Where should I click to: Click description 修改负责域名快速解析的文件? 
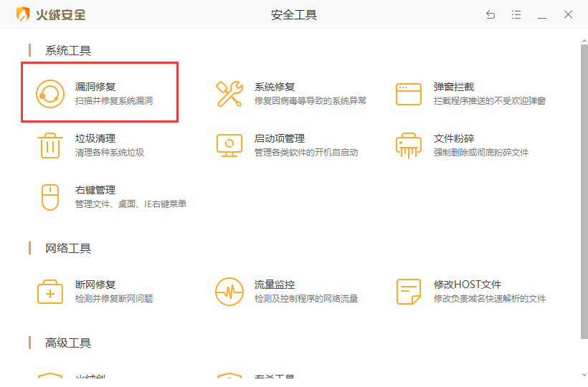pos(490,299)
